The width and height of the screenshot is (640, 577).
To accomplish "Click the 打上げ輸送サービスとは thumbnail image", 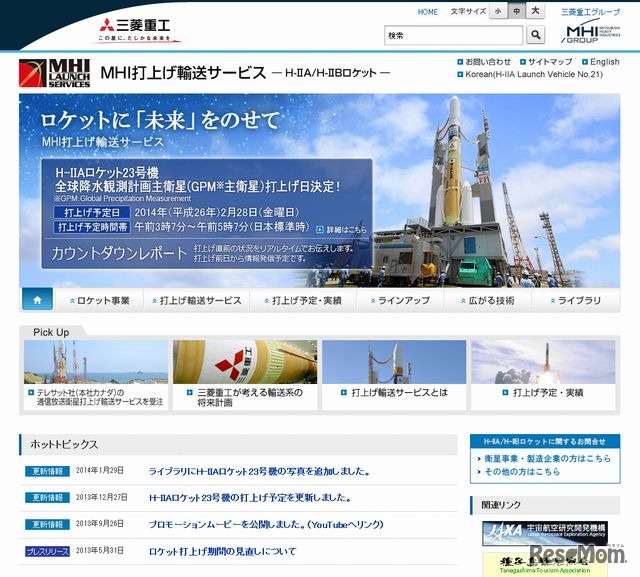I will tap(394, 362).
